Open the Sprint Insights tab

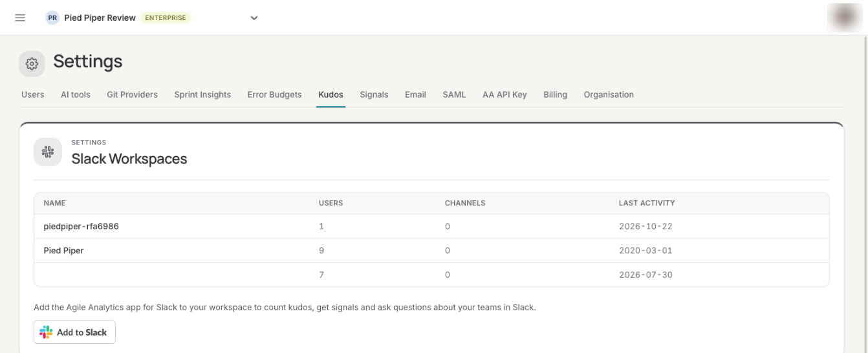coord(202,95)
